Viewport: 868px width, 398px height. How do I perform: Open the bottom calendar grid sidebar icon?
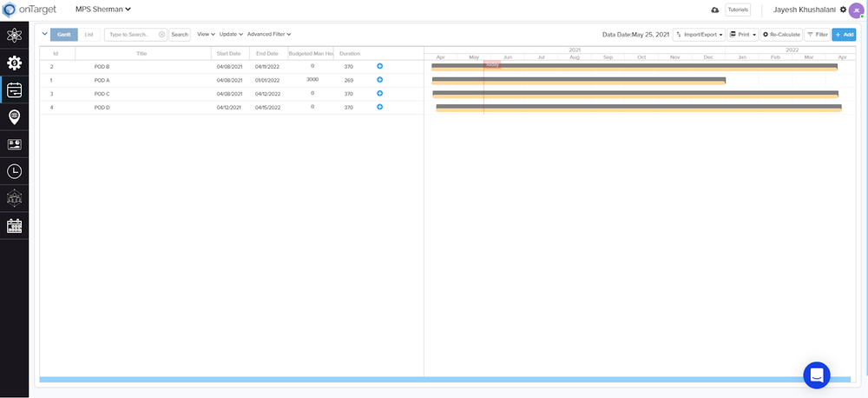pyautogui.click(x=15, y=226)
